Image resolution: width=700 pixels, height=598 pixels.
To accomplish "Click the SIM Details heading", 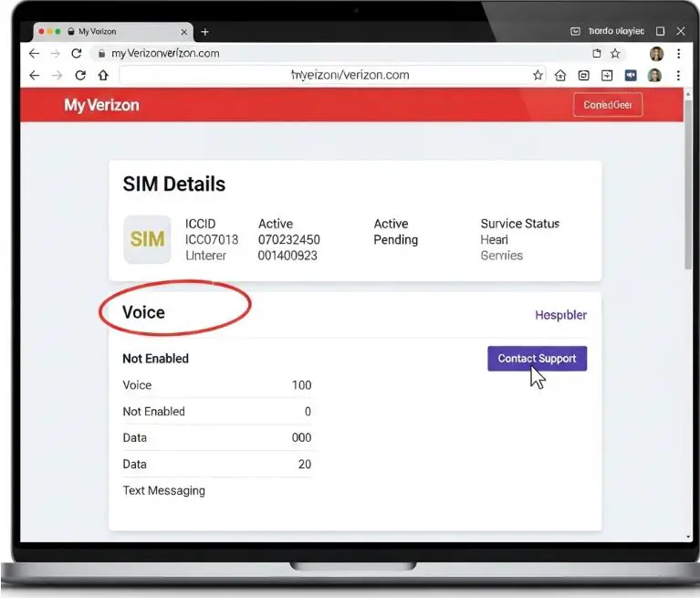I will click(x=174, y=184).
